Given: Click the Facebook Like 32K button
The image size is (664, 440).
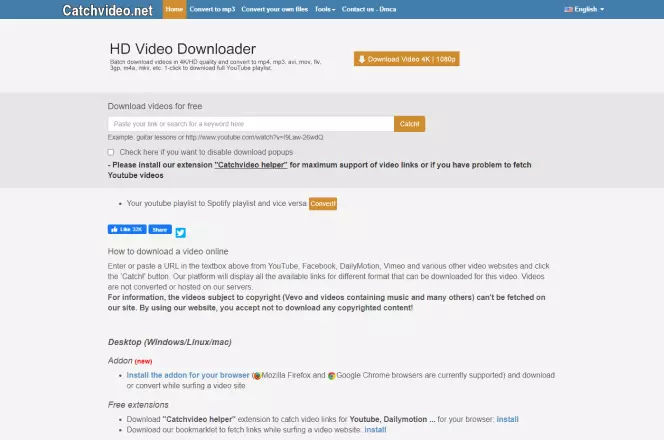Looking at the screenshot, I should 127,230.
